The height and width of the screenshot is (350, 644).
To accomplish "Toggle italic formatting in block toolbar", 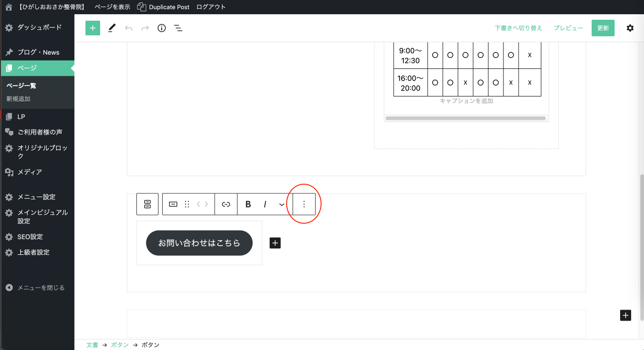I will coord(265,204).
